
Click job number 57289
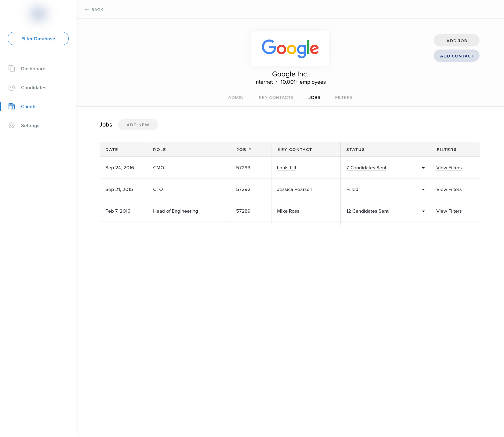tap(243, 211)
